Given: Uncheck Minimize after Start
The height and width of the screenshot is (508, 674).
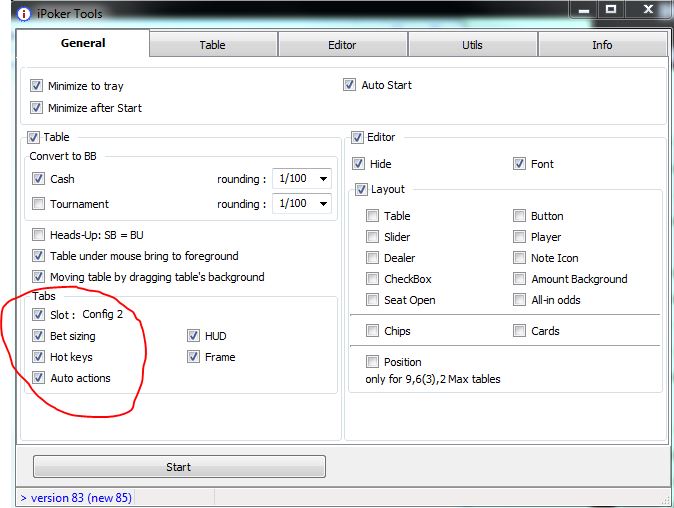Looking at the screenshot, I should pos(37,107).
